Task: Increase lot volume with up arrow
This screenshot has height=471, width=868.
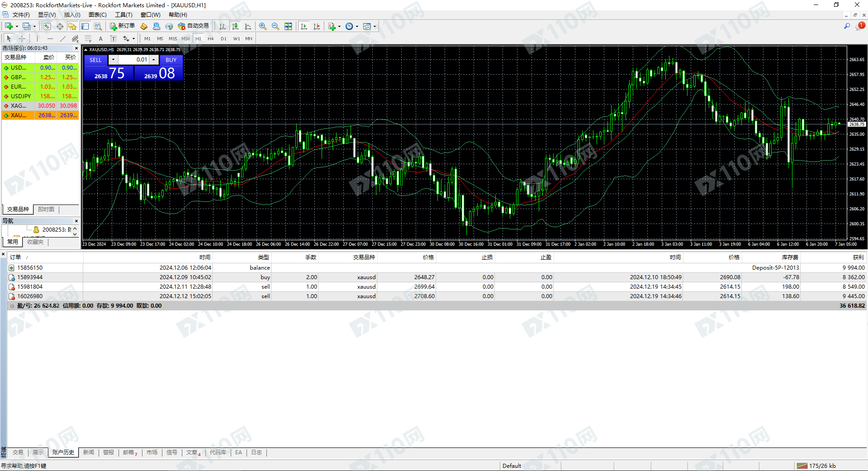Action: [154, 60]
